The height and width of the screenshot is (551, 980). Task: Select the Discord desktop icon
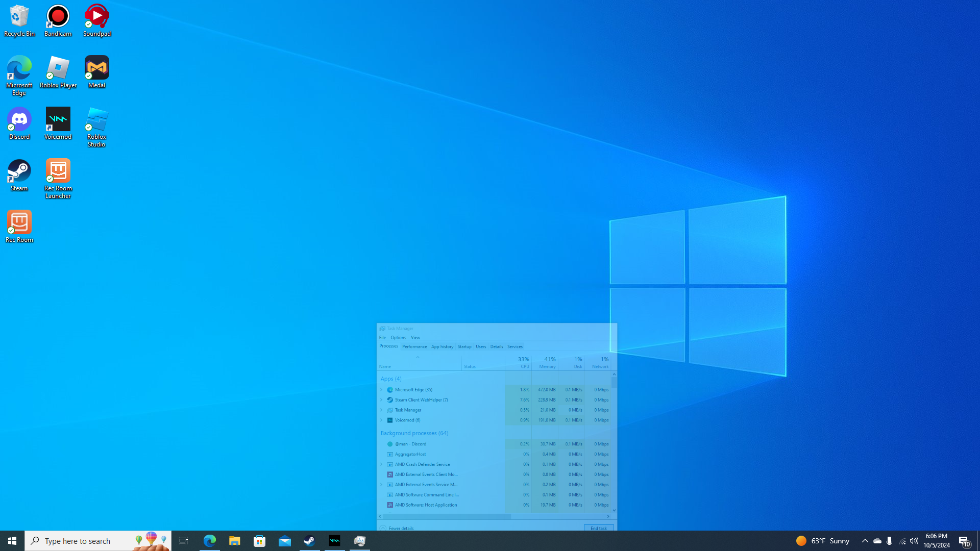pyautogui.click(x=19, y=123)
